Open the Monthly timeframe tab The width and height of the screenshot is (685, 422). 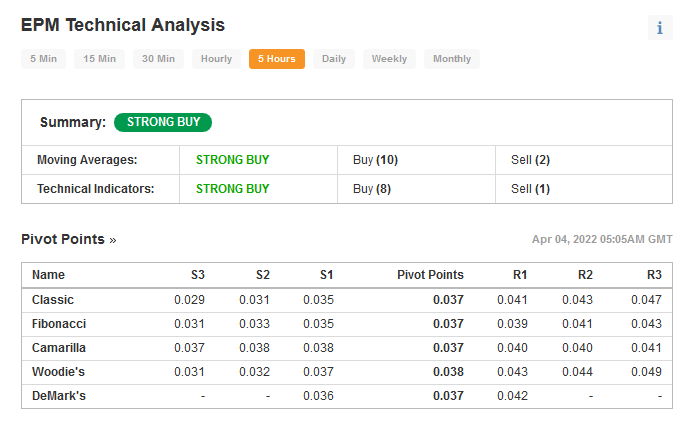click(x=452, y=59)
